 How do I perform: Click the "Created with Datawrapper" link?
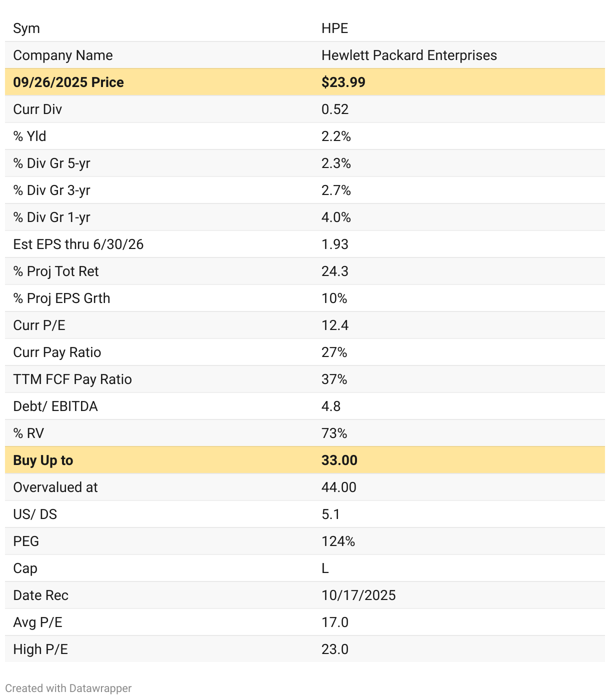[68, 688]
